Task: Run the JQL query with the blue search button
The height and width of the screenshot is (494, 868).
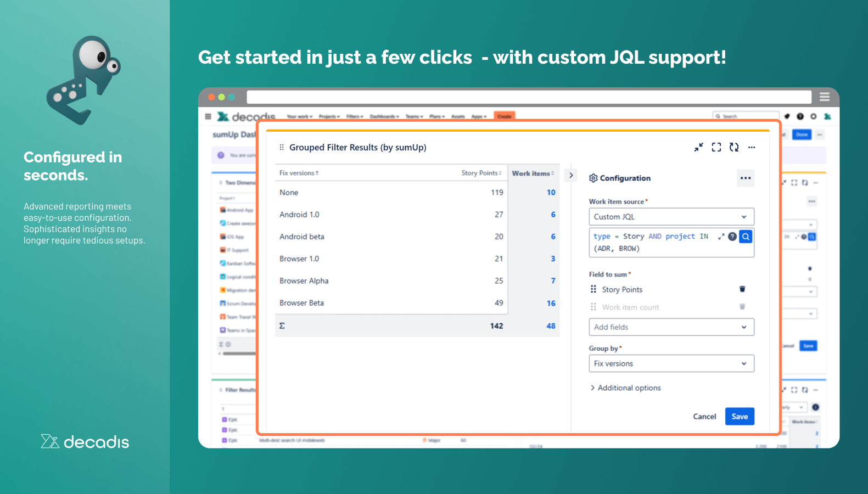Action: 746,237
